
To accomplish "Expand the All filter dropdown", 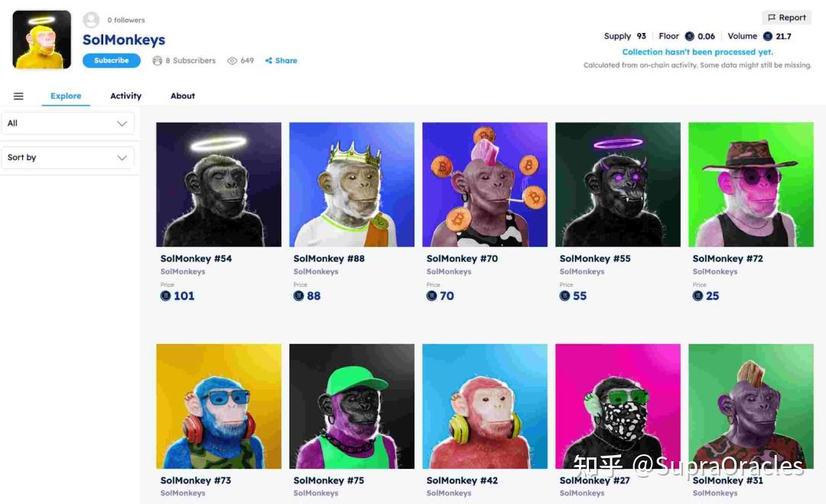I will pos(68,123).
